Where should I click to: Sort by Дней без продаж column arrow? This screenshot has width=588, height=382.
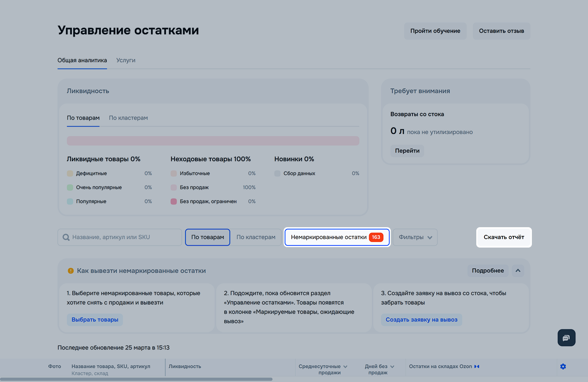[x=392, y=367]
